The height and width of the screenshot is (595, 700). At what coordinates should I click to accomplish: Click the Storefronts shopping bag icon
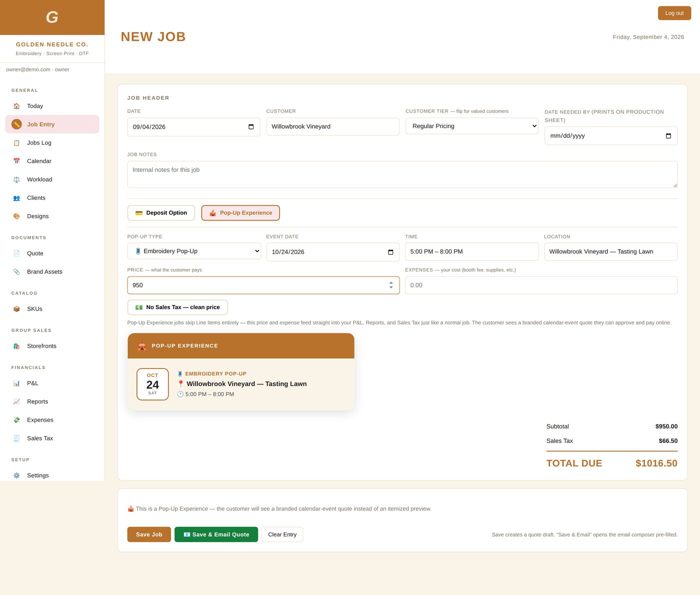(x=16, y=346)
